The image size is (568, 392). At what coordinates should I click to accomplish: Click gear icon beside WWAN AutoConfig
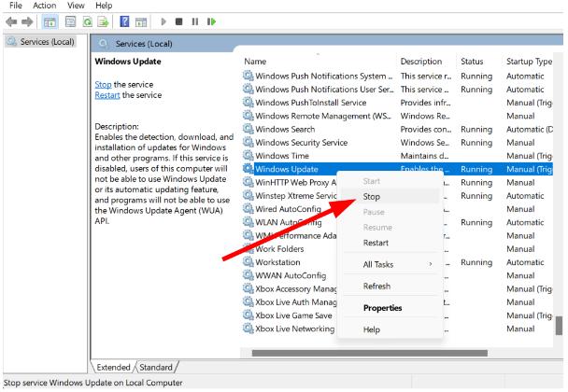tap(248, 275)
